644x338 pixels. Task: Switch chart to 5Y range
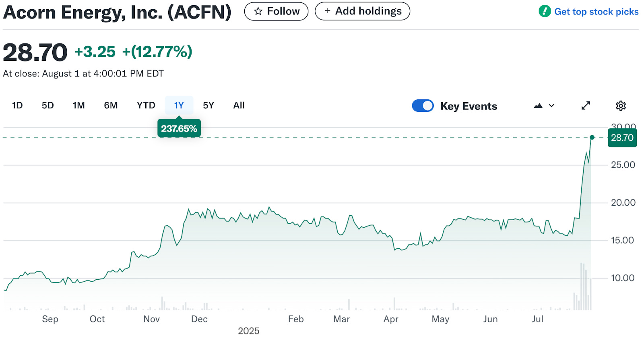point(208,105)
